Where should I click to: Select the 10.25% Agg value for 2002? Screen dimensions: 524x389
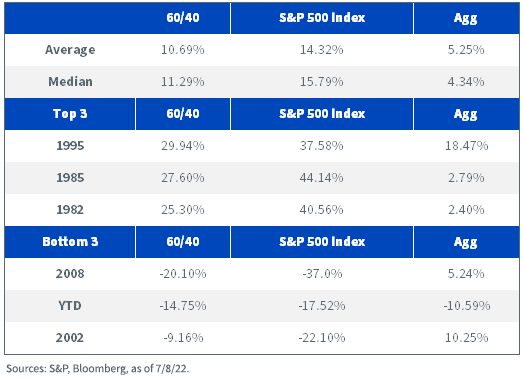466,338
